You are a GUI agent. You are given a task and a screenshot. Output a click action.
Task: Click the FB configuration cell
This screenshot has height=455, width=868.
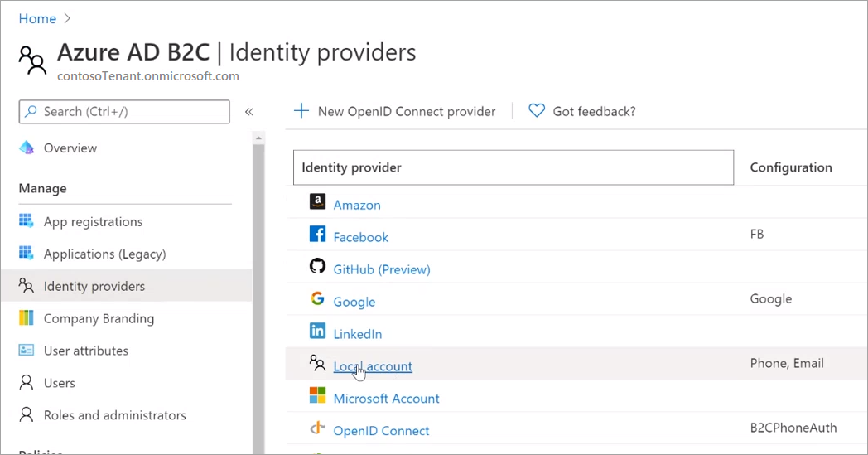click(x=757, y=234)
